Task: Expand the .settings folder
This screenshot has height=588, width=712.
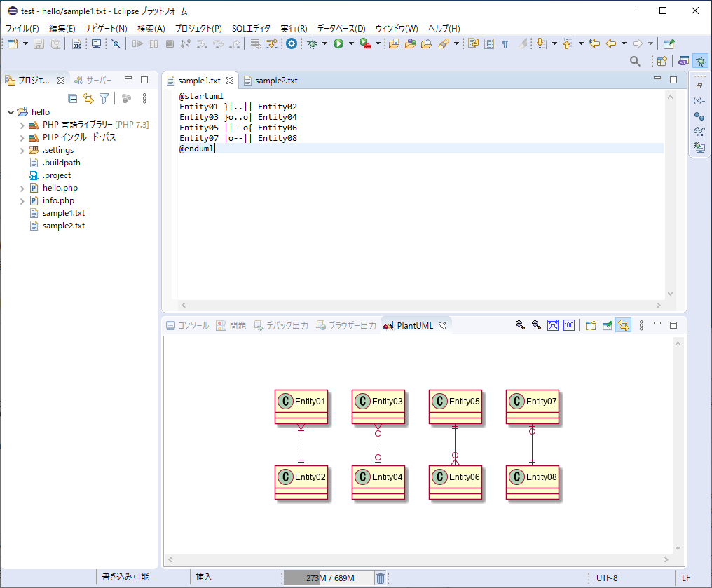Action: coord(22,150)
